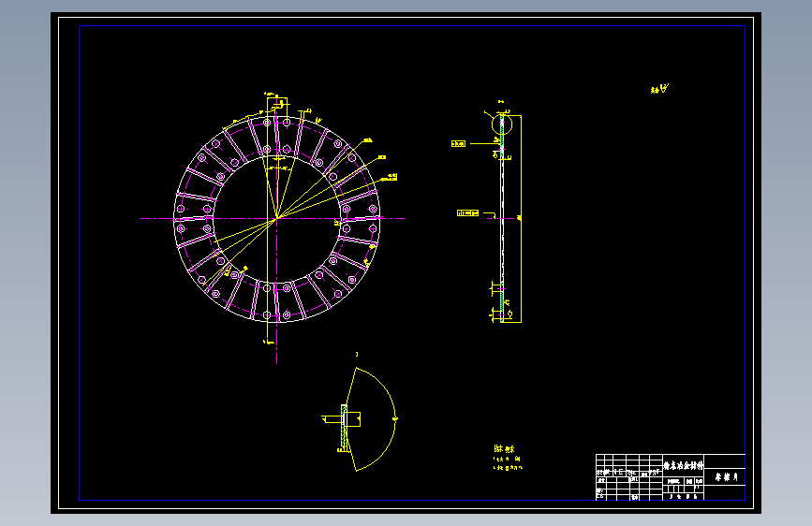812x526 pixels.
Task: Select the detail view label above the arc
Action: (356, 355)
